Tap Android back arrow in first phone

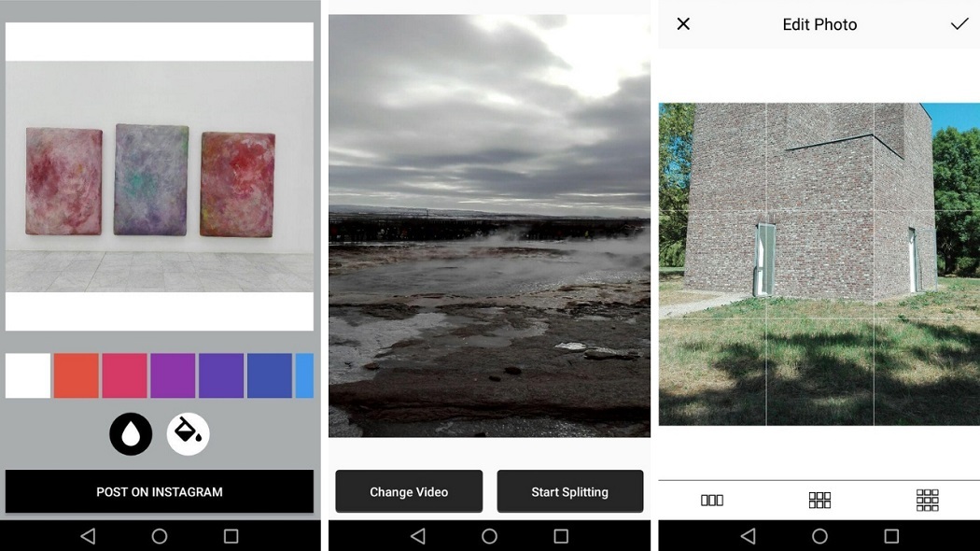tap(88, 536)
